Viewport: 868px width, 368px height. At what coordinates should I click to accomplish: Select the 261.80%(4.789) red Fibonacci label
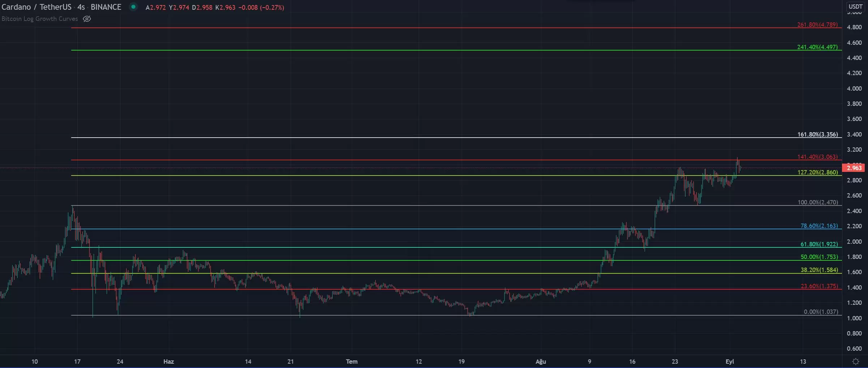pyautogui.click(x=817, y=25)
